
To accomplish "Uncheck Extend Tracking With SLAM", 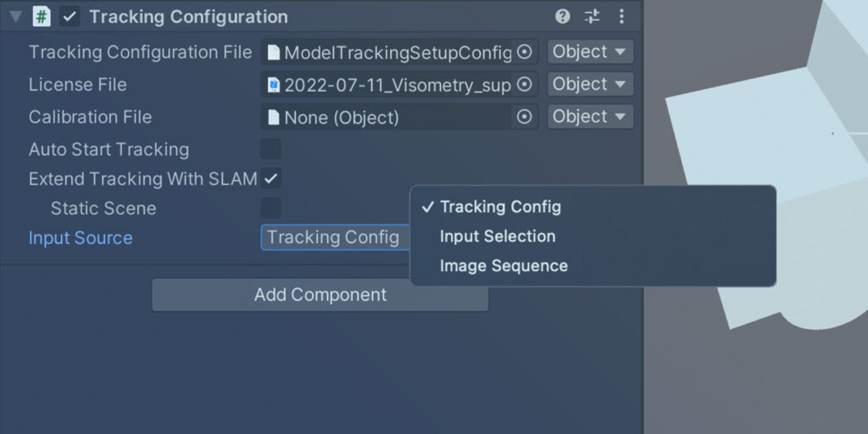I will click(271, 179).
